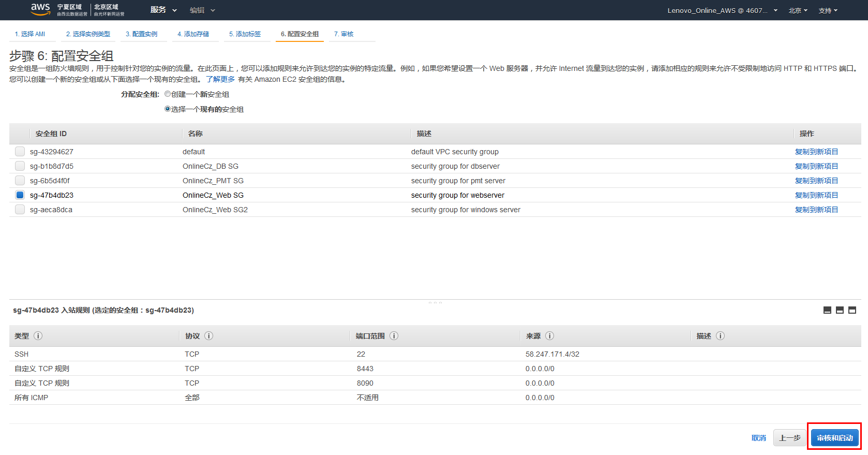Click the 取消 link
The width and height of the screenshot is (868, 455).
tap(758, 438)
